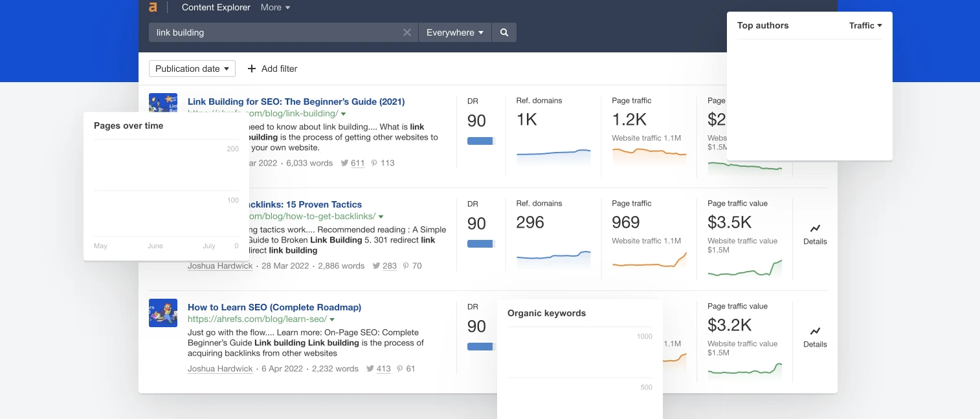Screen dimensions: 980x419
Task: Open the Traffic sort dropdown in Top authors
Action: click(x=865, y=25)
